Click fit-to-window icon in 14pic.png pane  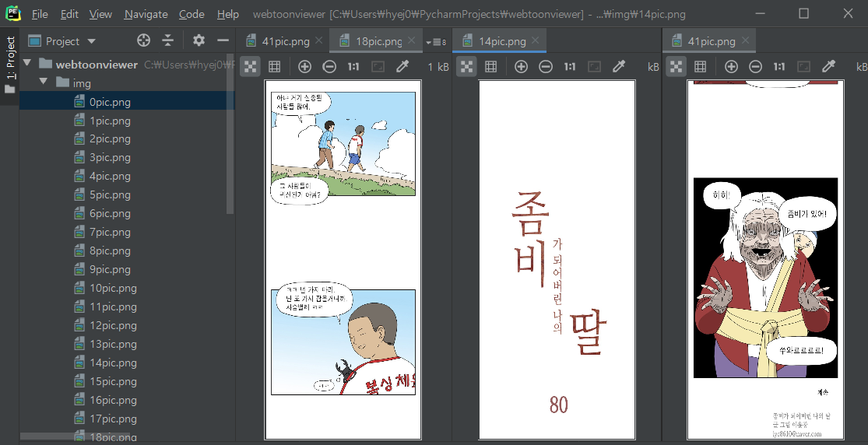[594, 67]
